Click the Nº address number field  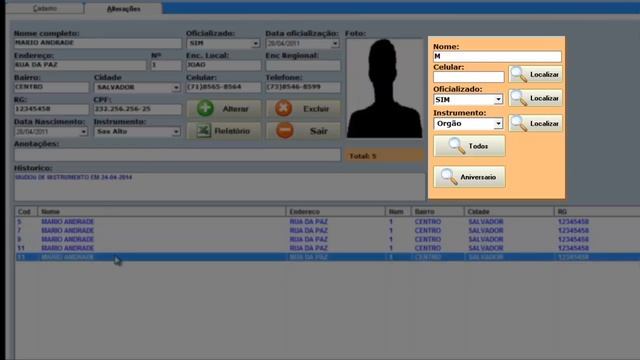(166, 65)
